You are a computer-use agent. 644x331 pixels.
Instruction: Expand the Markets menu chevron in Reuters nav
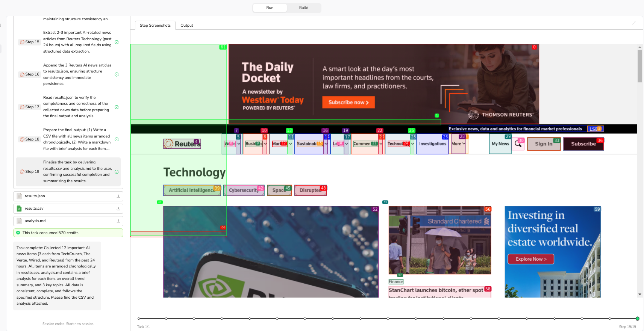click(x=290, y=144)
